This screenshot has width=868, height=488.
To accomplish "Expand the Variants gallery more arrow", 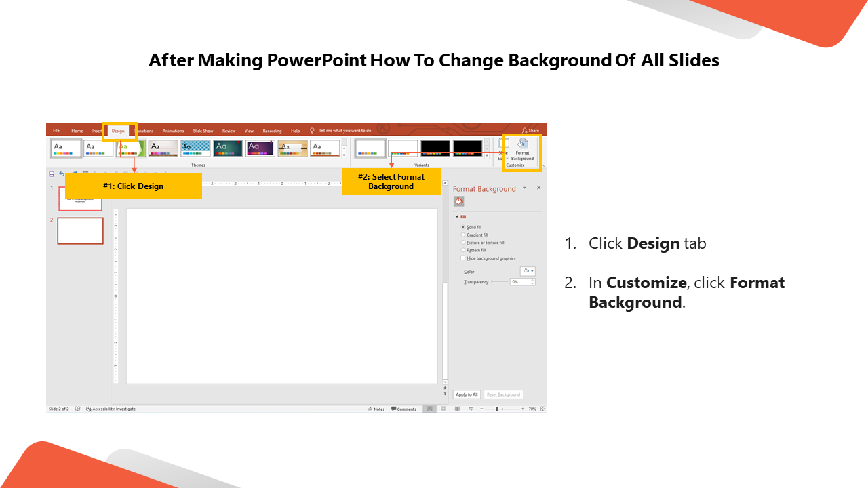I will tap(486, 155).
